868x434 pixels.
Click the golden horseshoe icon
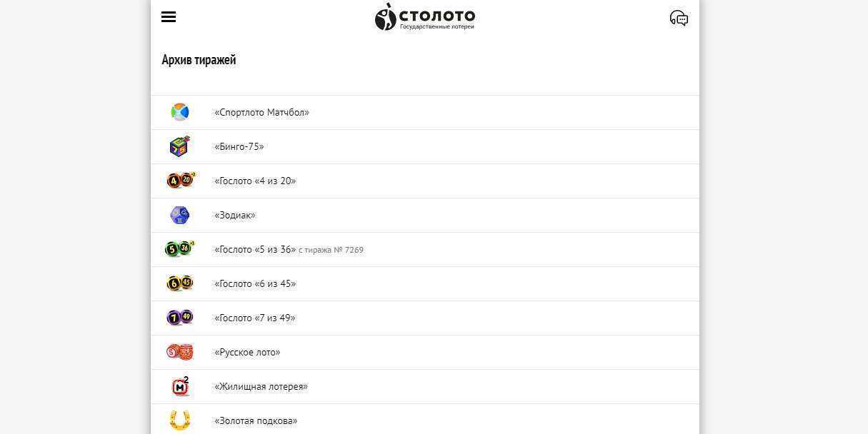[180, 420]
